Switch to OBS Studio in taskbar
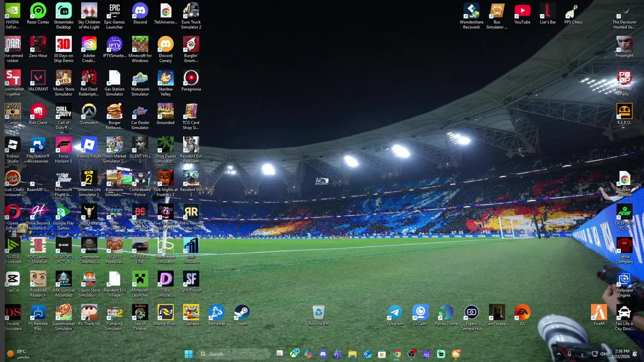Image resolution: width=644 pixels, height=362 pixels. click(x=412, y=354)
